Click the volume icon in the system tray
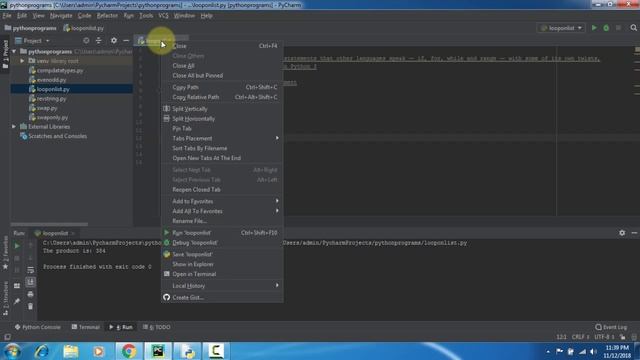 tap(594, 351)
